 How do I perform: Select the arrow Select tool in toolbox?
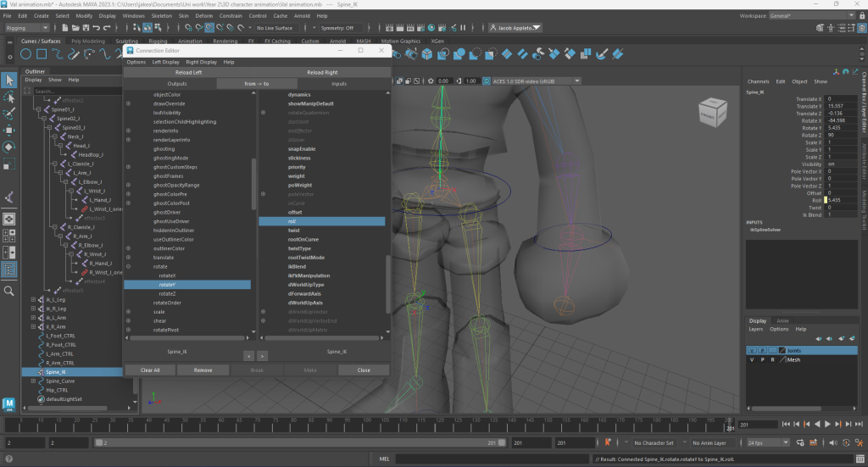[x=9, y=80]
